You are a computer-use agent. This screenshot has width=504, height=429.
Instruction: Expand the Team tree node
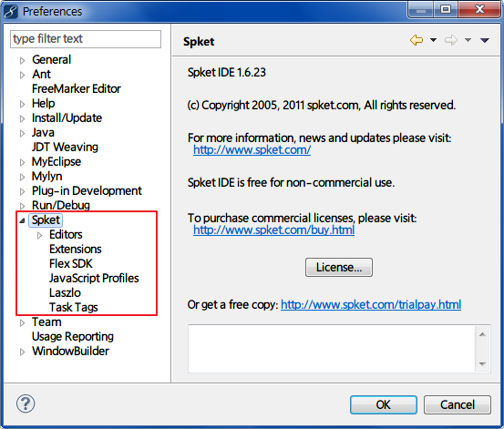click(x=22, y=323)
